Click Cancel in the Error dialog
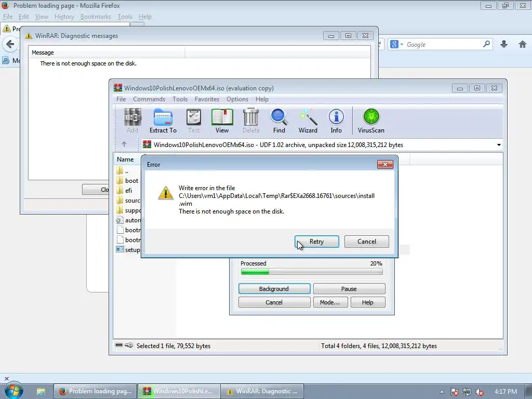 [x=366, y=242]
